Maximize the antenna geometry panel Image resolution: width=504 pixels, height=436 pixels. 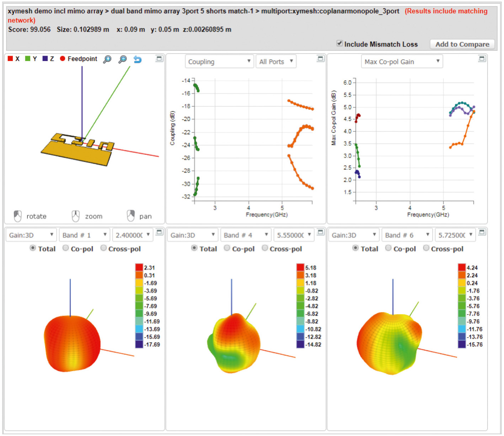(159, 59)
